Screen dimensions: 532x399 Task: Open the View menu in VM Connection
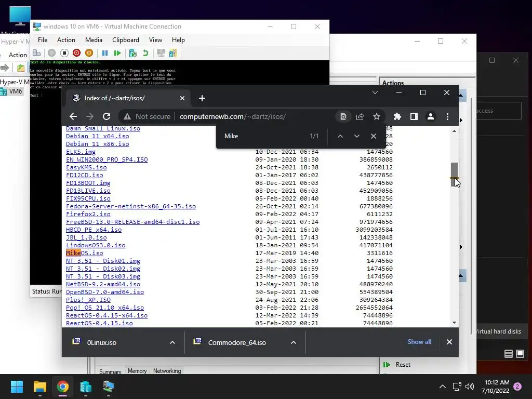155,40
